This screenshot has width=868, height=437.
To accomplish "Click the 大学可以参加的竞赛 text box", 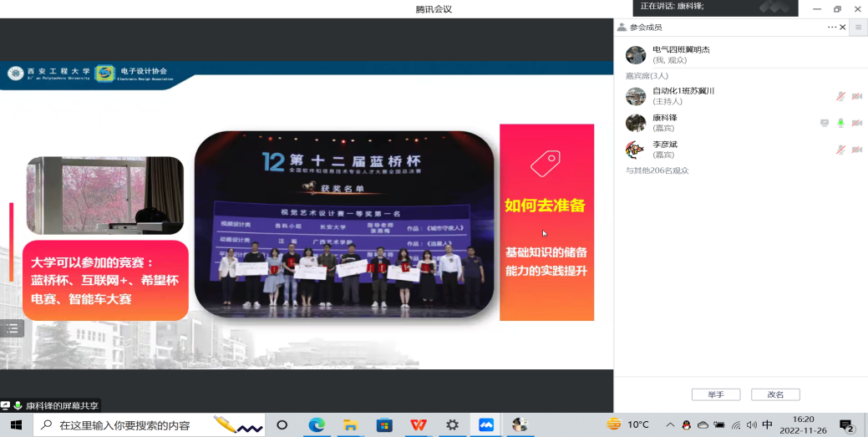I will (105, 280).
